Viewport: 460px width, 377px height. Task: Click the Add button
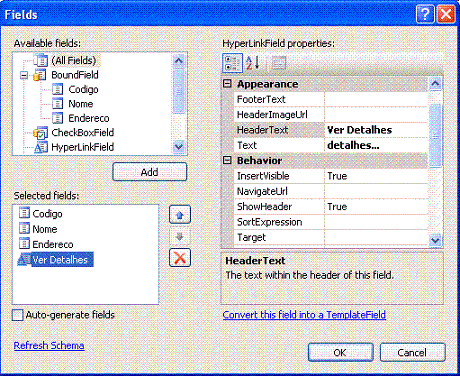[150, 172]
